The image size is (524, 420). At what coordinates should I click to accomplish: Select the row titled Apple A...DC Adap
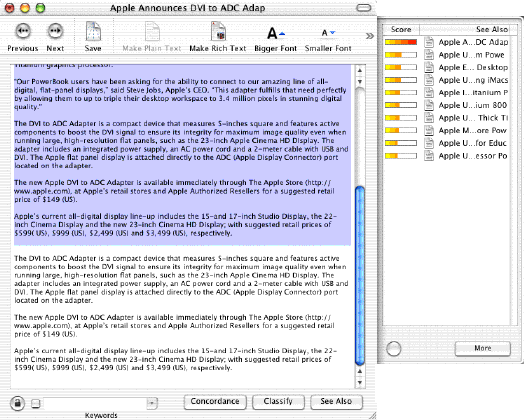click(446, 42)
